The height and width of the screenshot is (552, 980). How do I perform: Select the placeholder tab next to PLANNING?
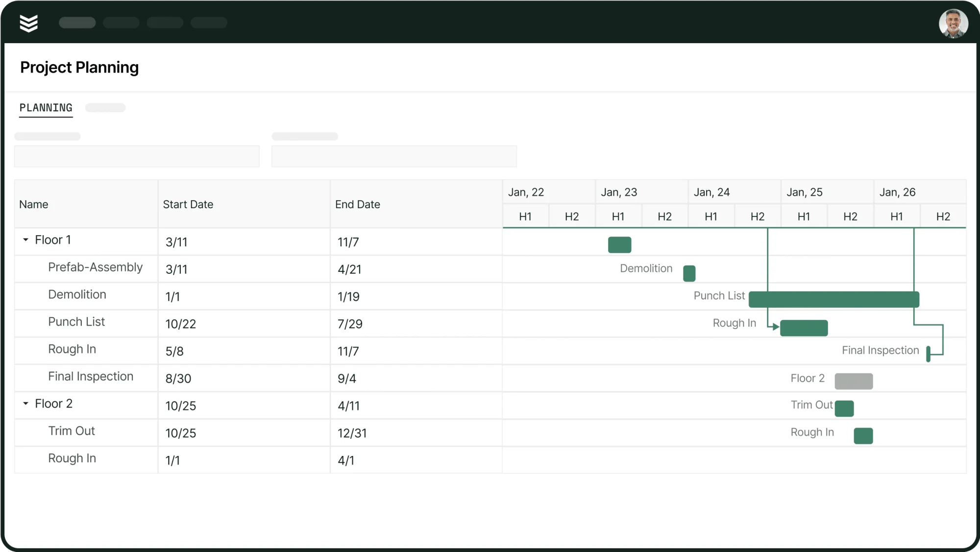105,108
